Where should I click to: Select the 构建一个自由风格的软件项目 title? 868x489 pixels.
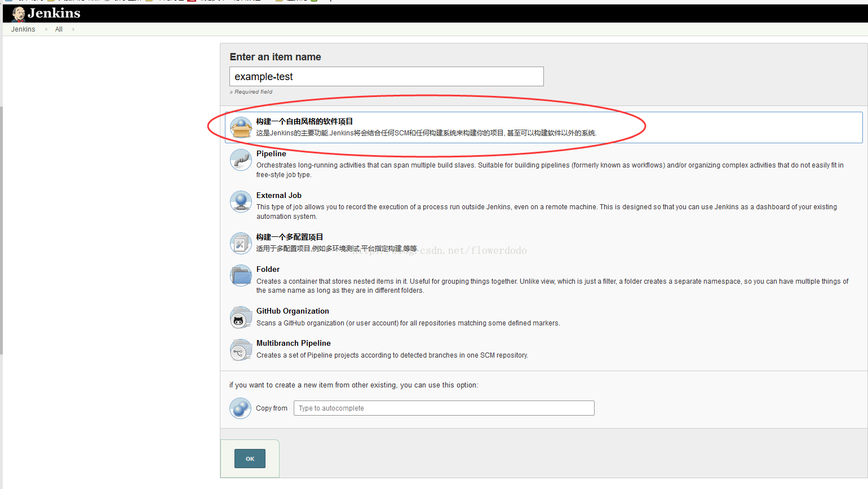click(x=304, y=121)
